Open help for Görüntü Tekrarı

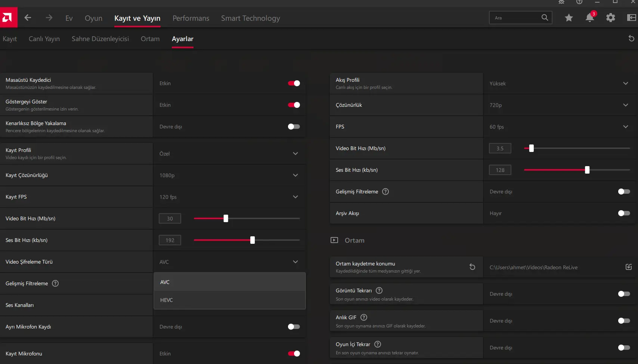point(379,290)
